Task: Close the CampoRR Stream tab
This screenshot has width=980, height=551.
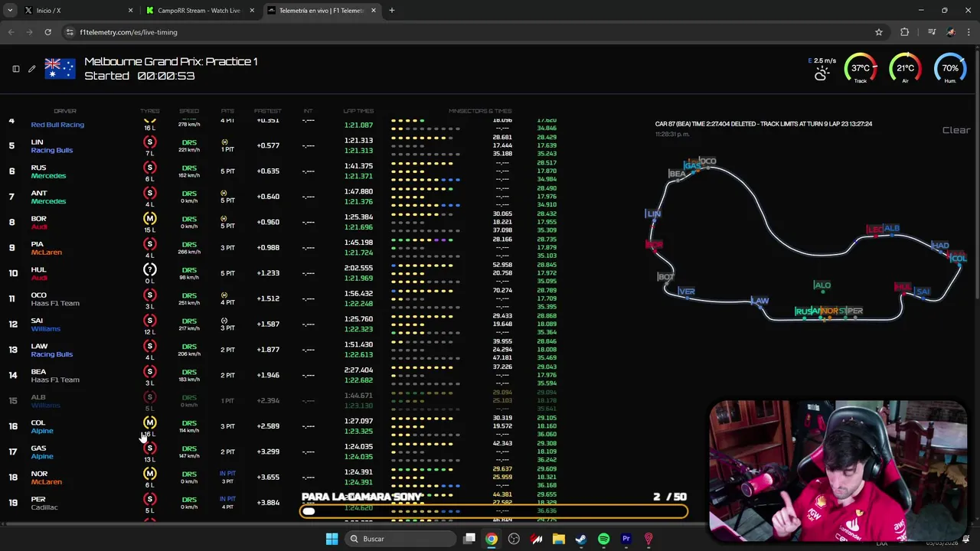Action: click(x=252, y=11)
